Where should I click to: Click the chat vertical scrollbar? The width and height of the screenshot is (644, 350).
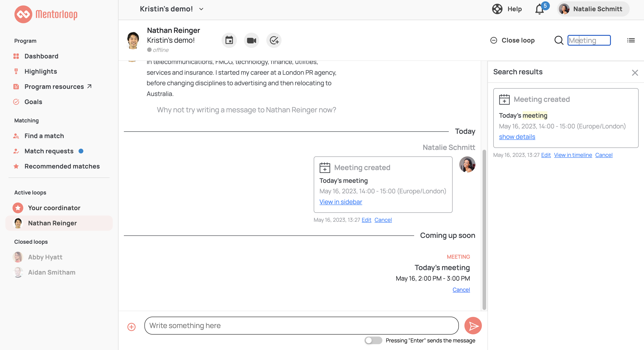[484, 230]
